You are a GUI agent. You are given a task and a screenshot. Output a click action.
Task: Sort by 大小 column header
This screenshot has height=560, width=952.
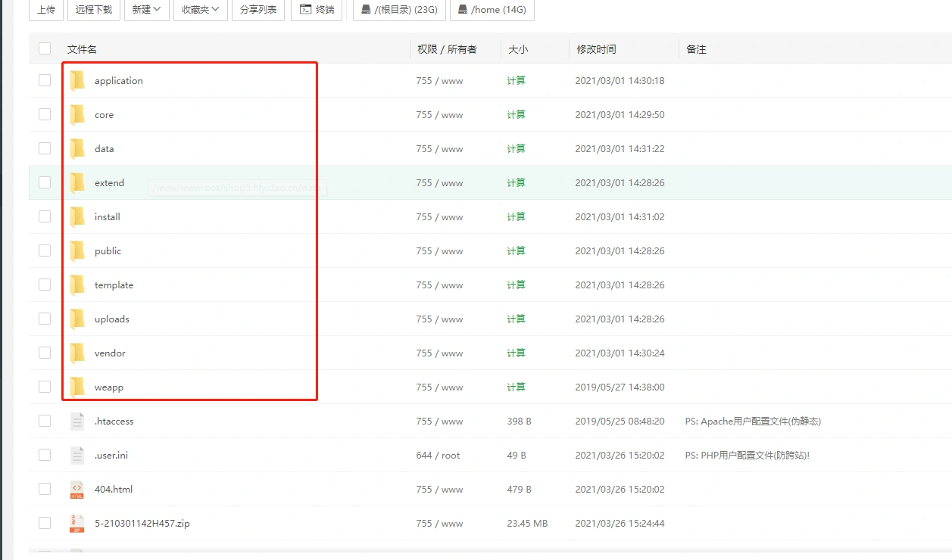[x=518, y=49]
